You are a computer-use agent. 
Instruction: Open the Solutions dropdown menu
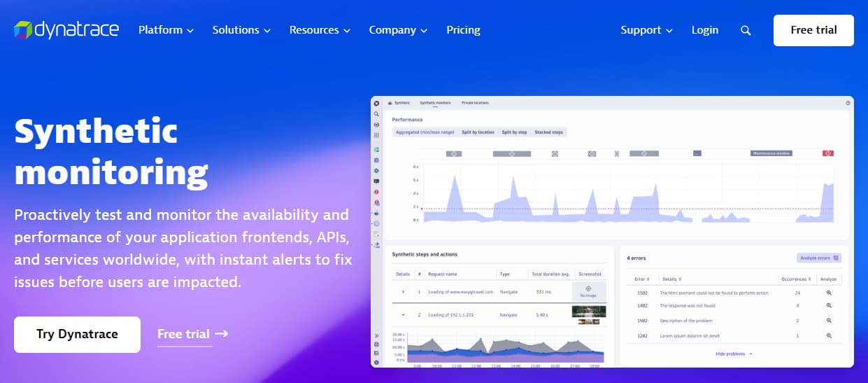click(x=241, y=30)
